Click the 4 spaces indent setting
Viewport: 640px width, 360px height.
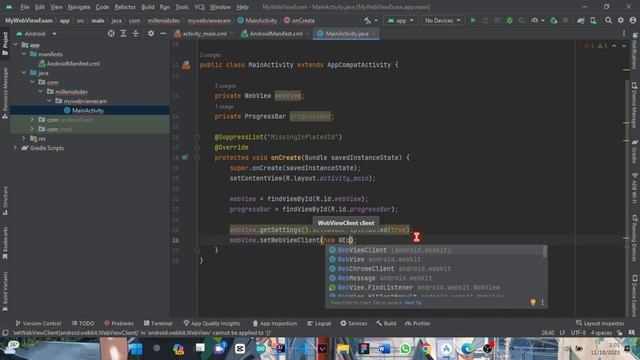coord(602,333)
